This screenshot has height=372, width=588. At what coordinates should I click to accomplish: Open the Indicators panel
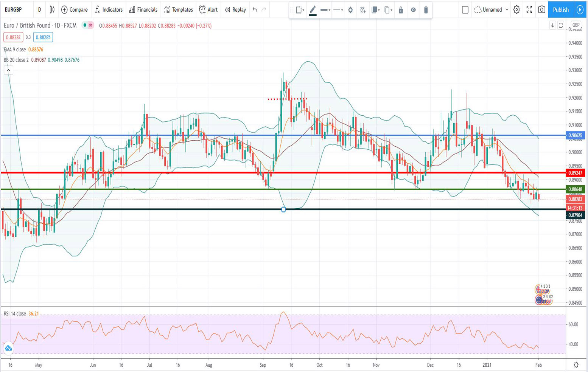coord(109,10)
